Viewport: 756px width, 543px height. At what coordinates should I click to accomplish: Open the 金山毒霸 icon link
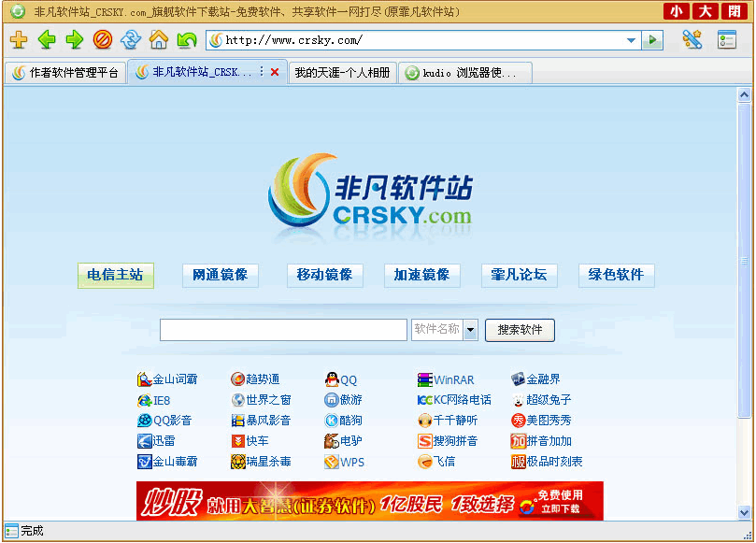pyautogui.click(x=167, y=462)
